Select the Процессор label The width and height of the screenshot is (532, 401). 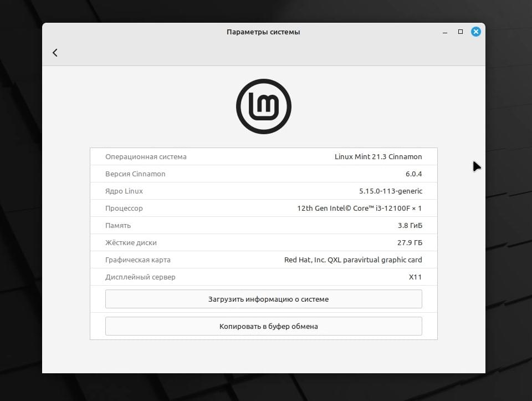coord(124,209)
